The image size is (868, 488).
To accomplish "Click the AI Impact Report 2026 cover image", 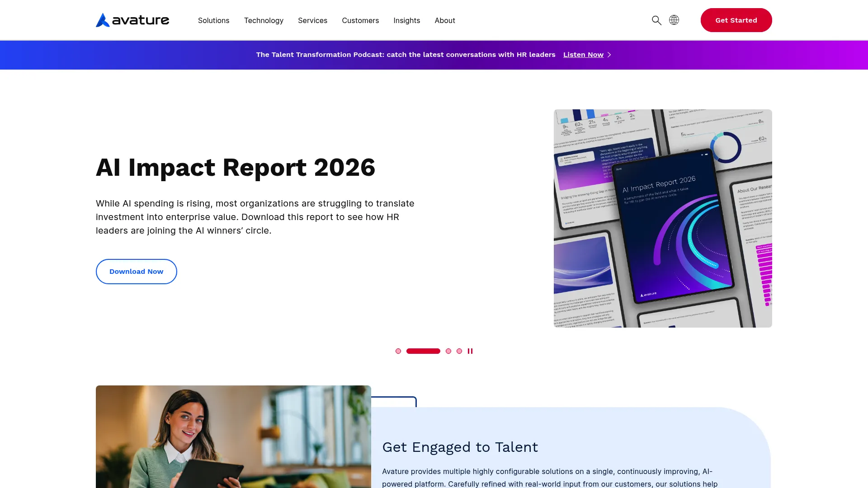I will (x=663, y=218).
